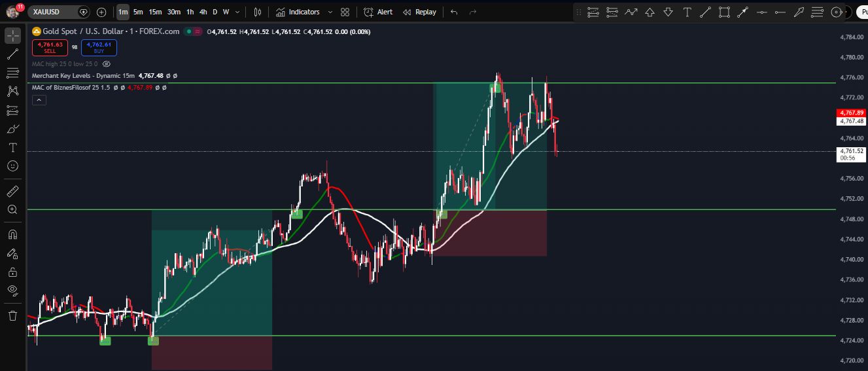
Task: Open the Indicators dropdown arrow
Action: tap(330, 12)
